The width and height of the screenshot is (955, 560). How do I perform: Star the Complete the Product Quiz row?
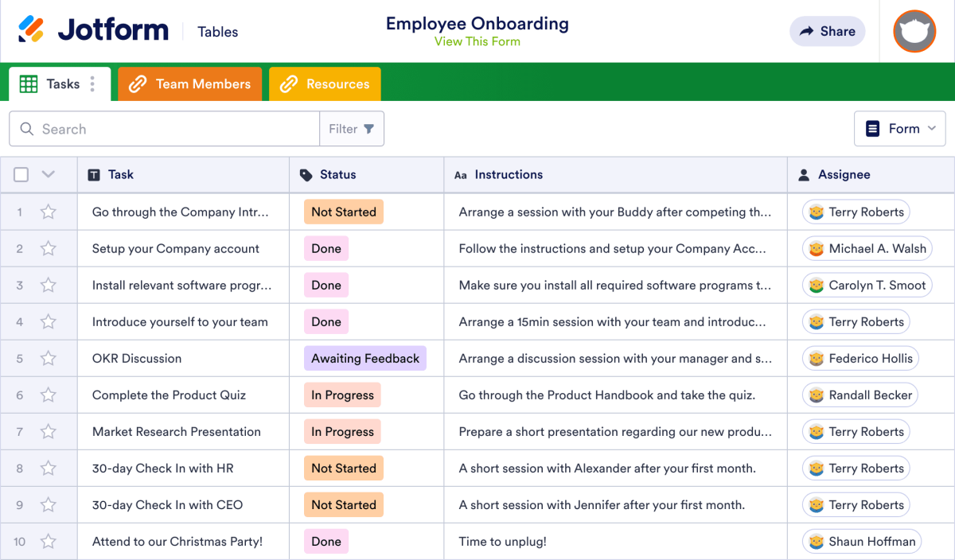[x=48, y=395]
